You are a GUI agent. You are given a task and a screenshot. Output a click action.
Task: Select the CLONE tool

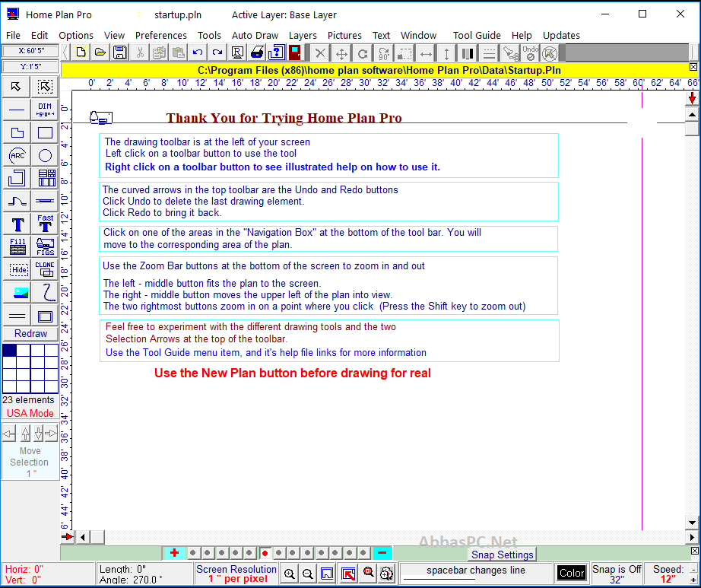[45, 269]
